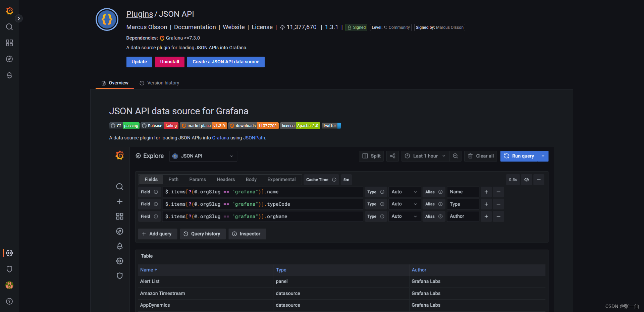The width and height of the screenshot is (644, 312).
Task: Toggle Split view in Explore
Action: pos(371,156)
